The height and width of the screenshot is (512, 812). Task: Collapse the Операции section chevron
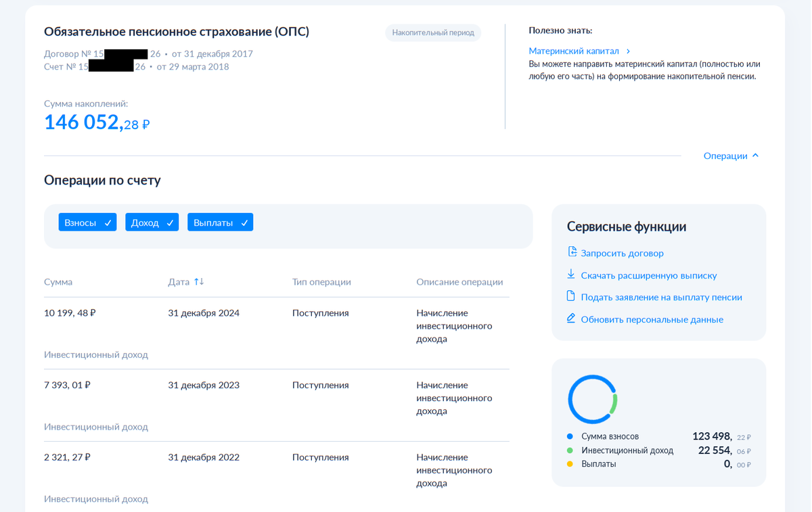coord(754,155)
